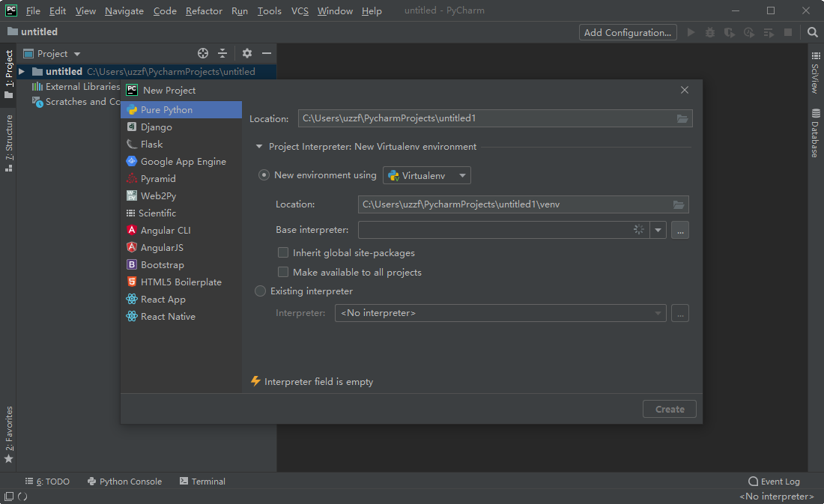This screenshot has width=824, height=504.
Task: Open the File menu
Action: point(33,11)
